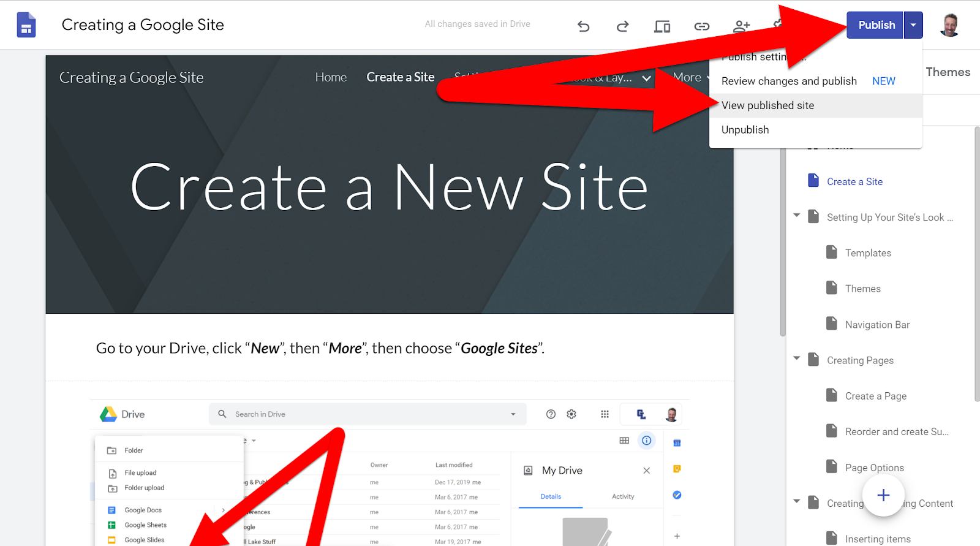Click the page icon beside Inserting items
Viewport: 980px width, 546px height.
pyautogui.click(x=831, y=538)
